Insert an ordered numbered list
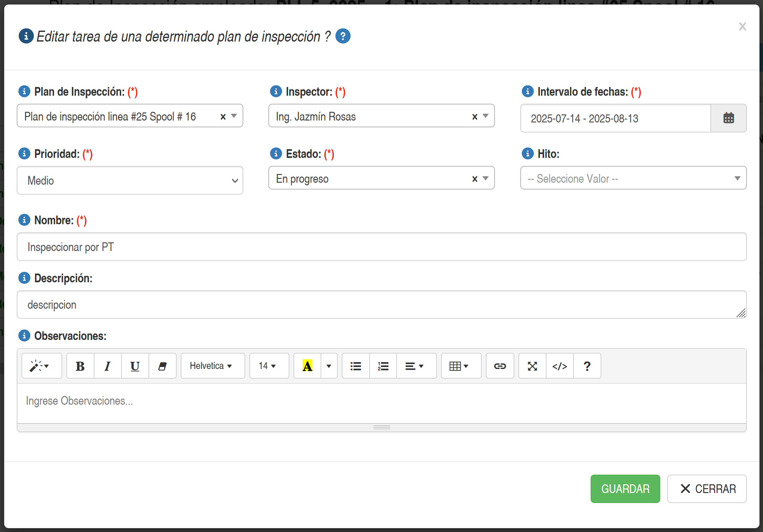Viewport: 763px width, 532px height. coord(383,366)
